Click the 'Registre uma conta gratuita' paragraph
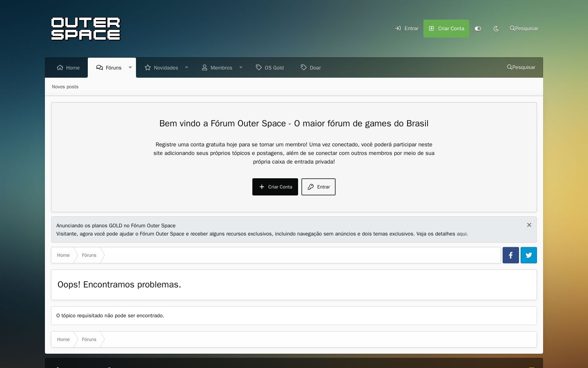Viewport: 588px width, 368px height. [x=294, y=153]
